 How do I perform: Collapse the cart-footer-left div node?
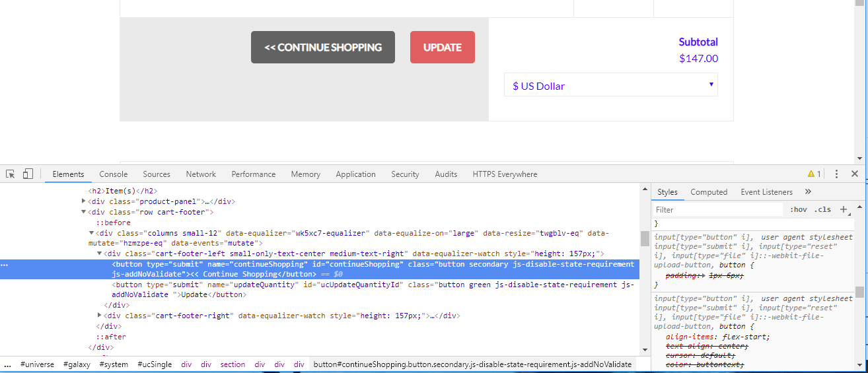click(x=100, y=254)
